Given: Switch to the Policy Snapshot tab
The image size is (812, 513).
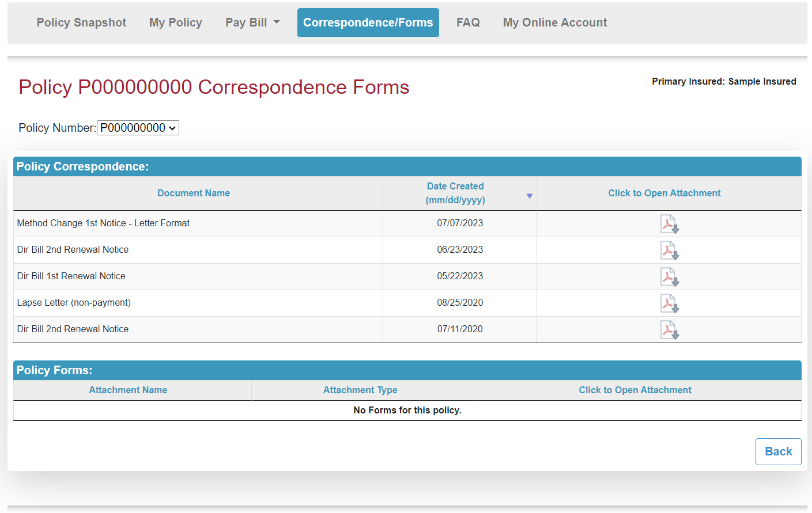Looking at the screenshot, I should pyautogui.click(x=81, y=22).
